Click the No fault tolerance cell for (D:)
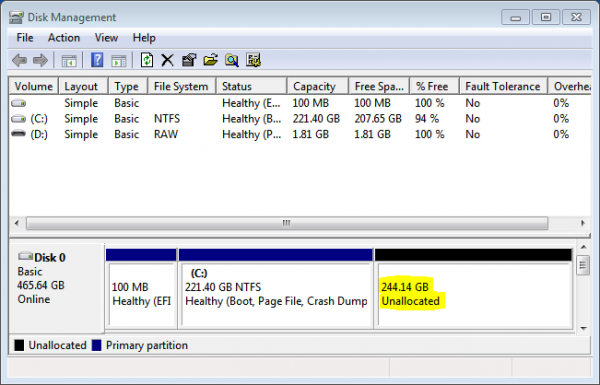 coord(473,134)
